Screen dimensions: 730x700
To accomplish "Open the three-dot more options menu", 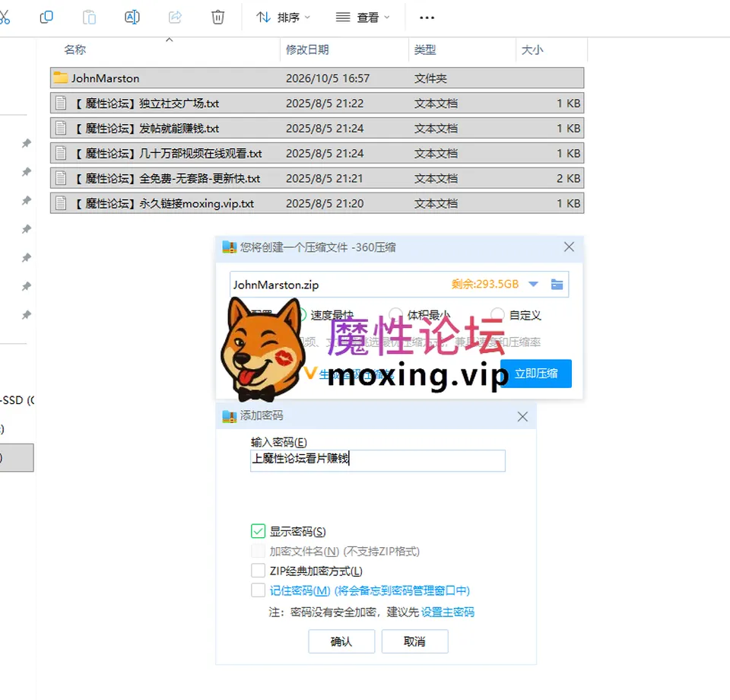I will tap(427, 17).
